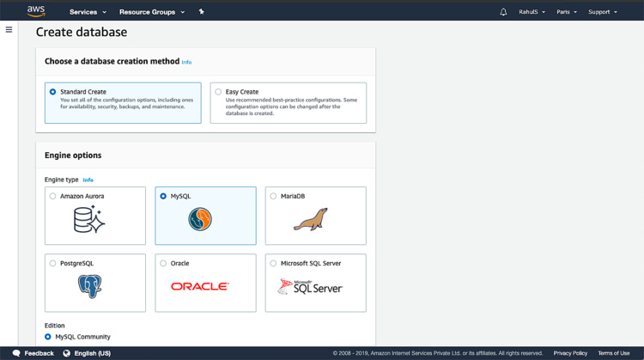Open the RahulS account menu
The width and height of the screenshot is (644, 360).
tap(532, 12)
